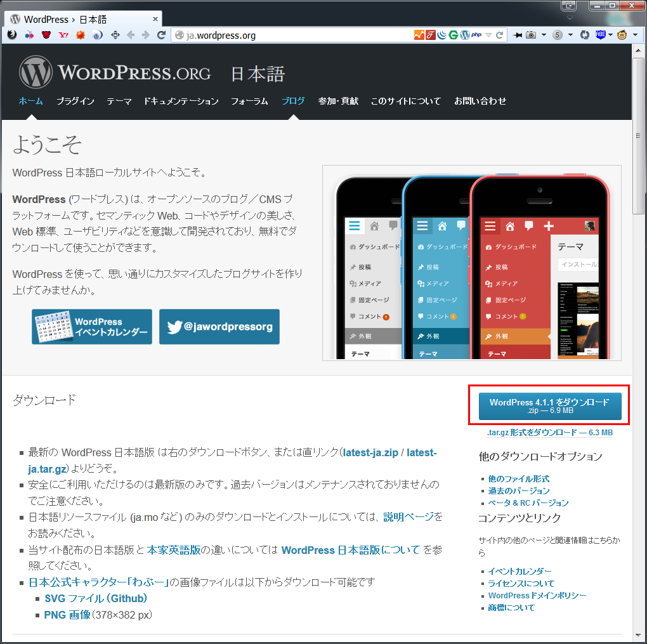Click the globe site identity icon
This screenshot has height=644, width=647.
(180, 36)
